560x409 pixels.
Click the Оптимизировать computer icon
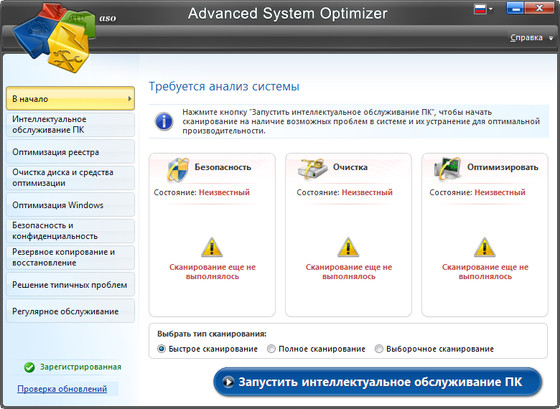point(448,168)
